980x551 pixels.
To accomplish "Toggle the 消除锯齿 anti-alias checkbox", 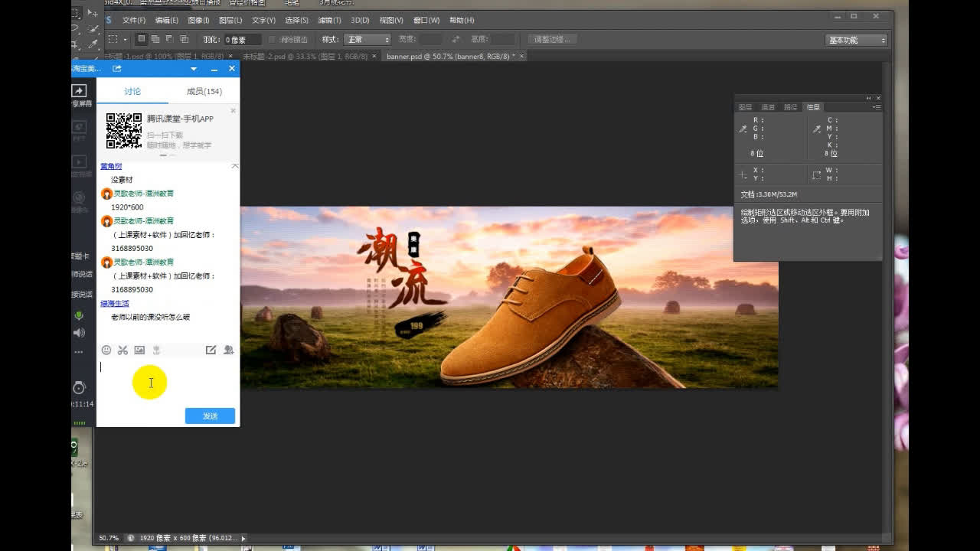I will 273,40.
